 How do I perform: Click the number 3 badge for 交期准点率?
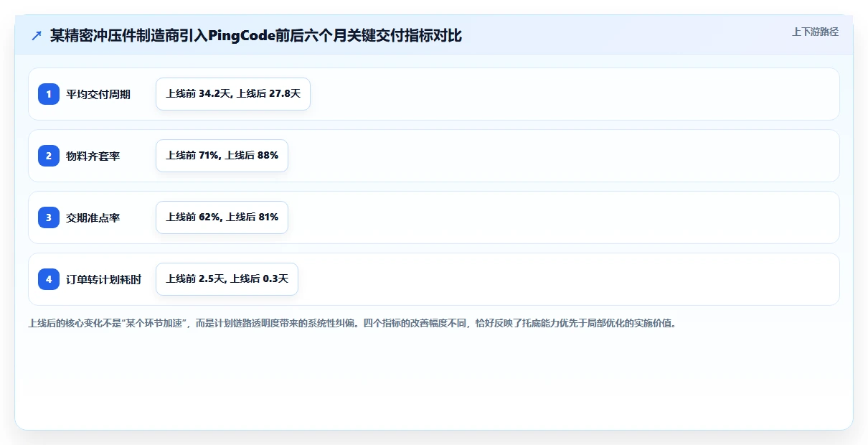[x=49, y=217]
